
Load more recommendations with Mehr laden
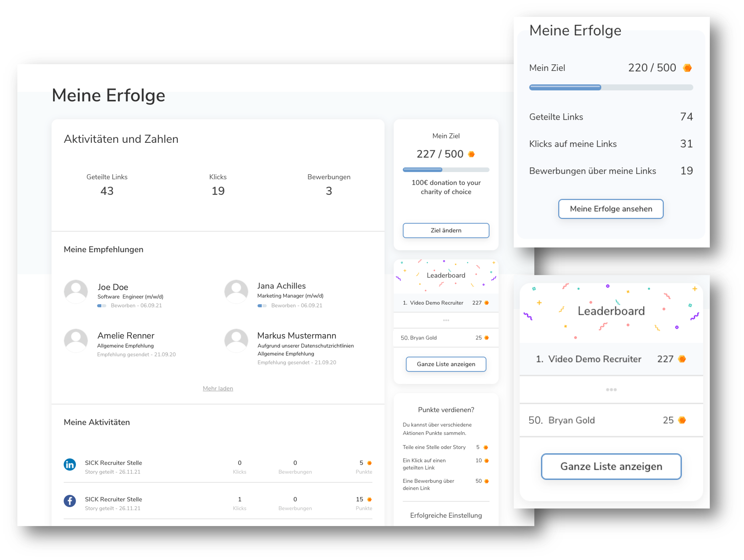click(x=218, y=388)
